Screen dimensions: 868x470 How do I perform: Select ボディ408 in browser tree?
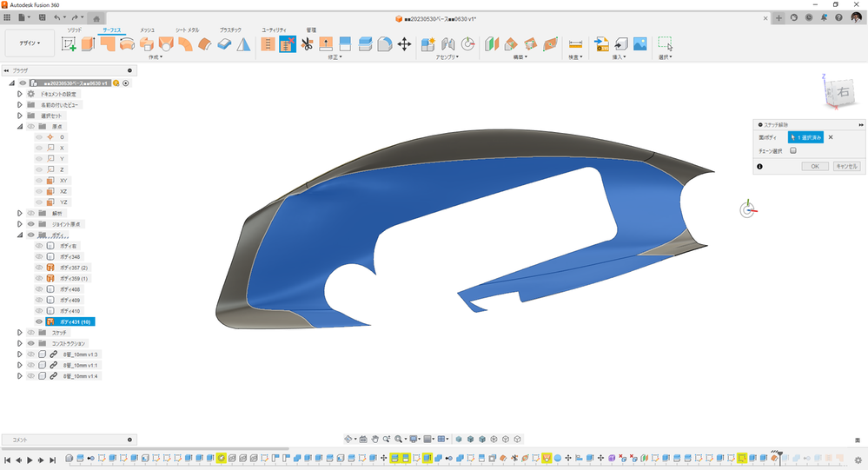(70, 289)
